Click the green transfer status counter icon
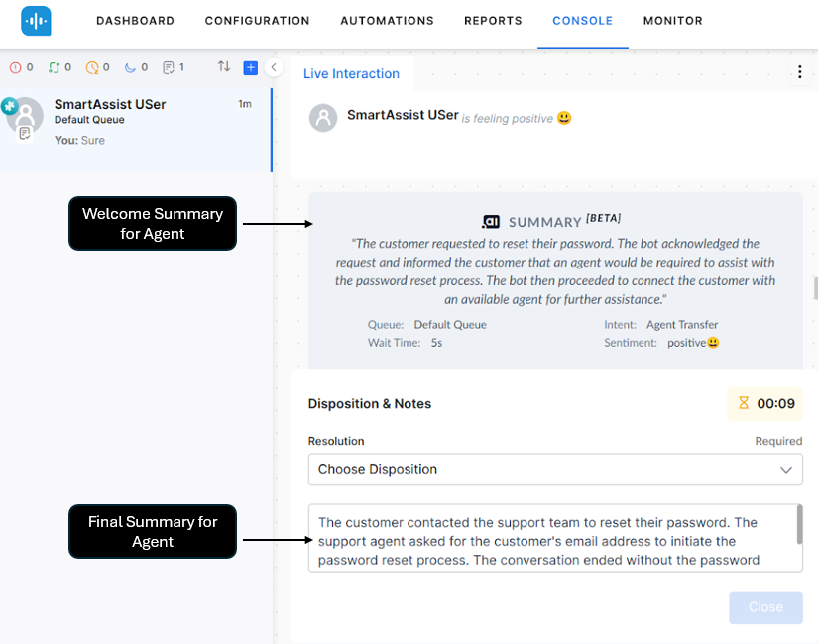The width and height of the screenshot is (818, 644). (55, 67)
